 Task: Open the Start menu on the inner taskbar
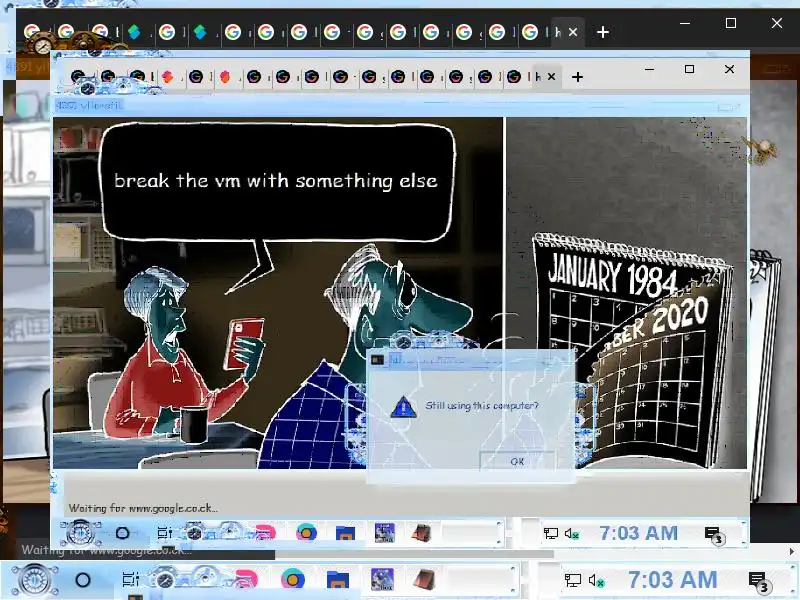tap(80, 533)
